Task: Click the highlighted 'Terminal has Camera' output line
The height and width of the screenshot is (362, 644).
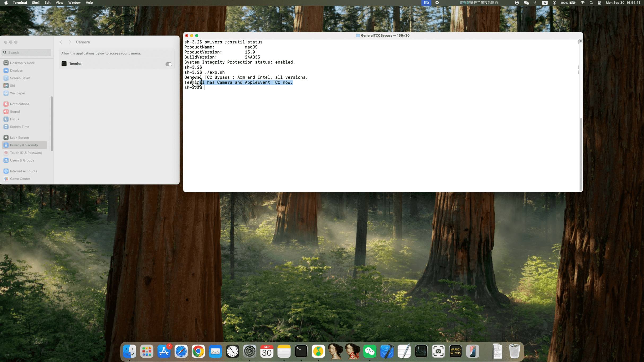Action: (238, 82)
